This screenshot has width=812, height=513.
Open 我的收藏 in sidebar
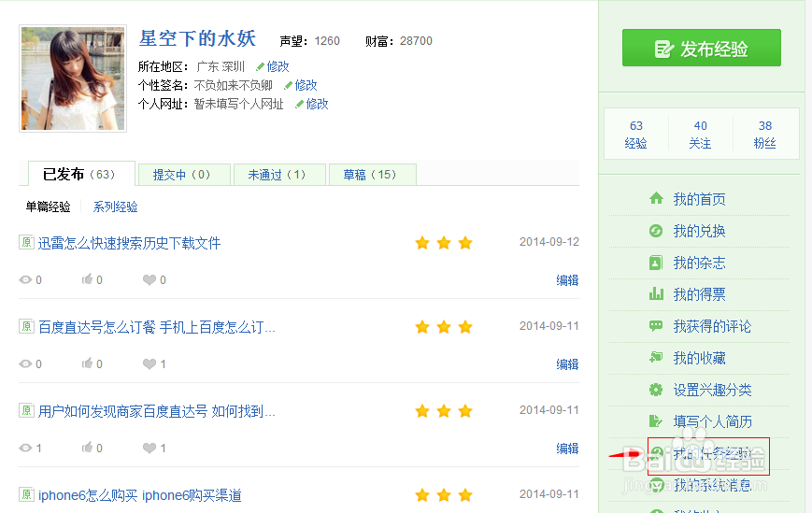pos(699,358)
